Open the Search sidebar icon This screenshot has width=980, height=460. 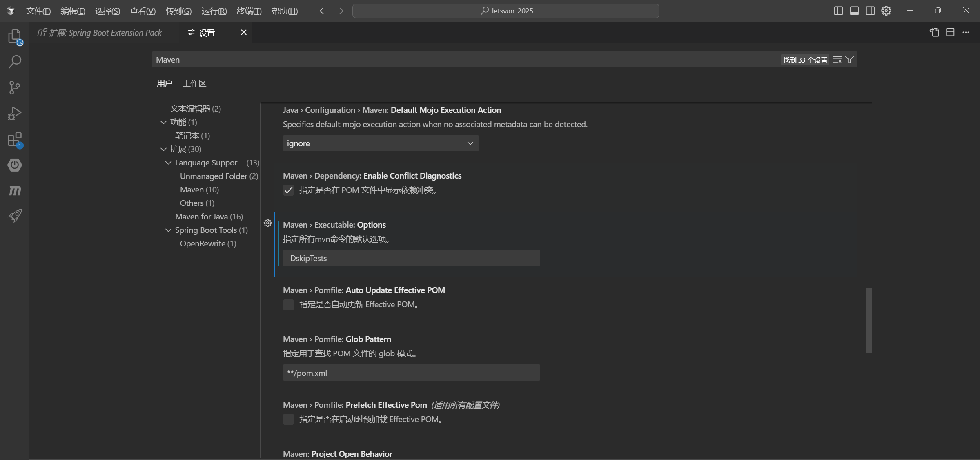coord(15,62)
